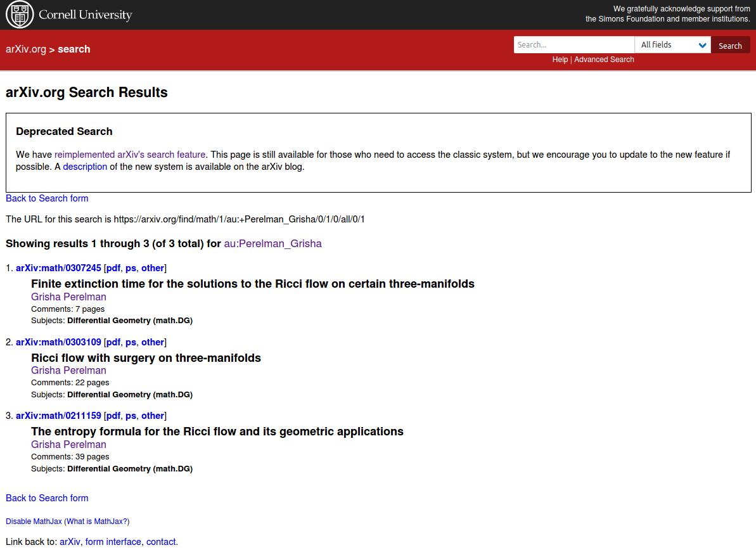
Task: Open ps version of arXiv:math/0303109
Action: coord(131,342)
